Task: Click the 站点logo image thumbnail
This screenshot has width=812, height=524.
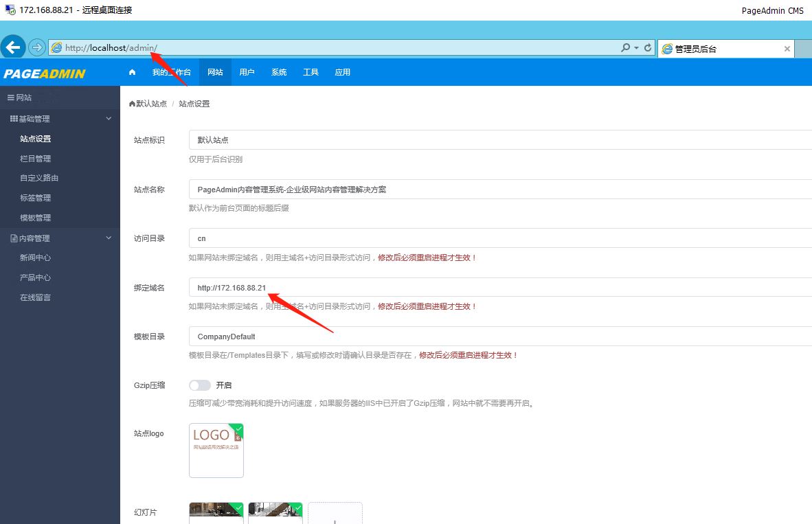Action: pos(216,451)
